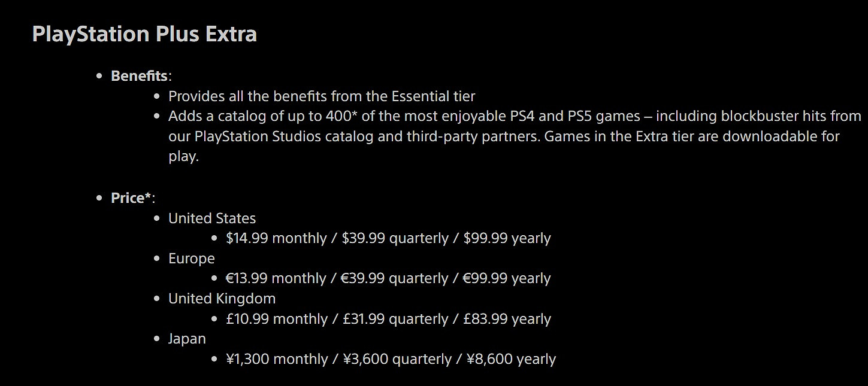
Task: Click the £10.99 monthly price
Action: point(276,319)
